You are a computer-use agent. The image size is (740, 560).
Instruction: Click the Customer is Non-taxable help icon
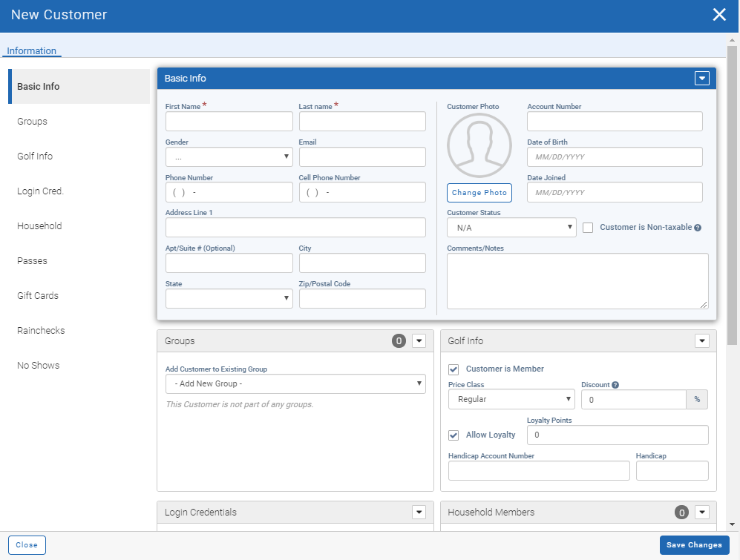[x=698, y=228]
